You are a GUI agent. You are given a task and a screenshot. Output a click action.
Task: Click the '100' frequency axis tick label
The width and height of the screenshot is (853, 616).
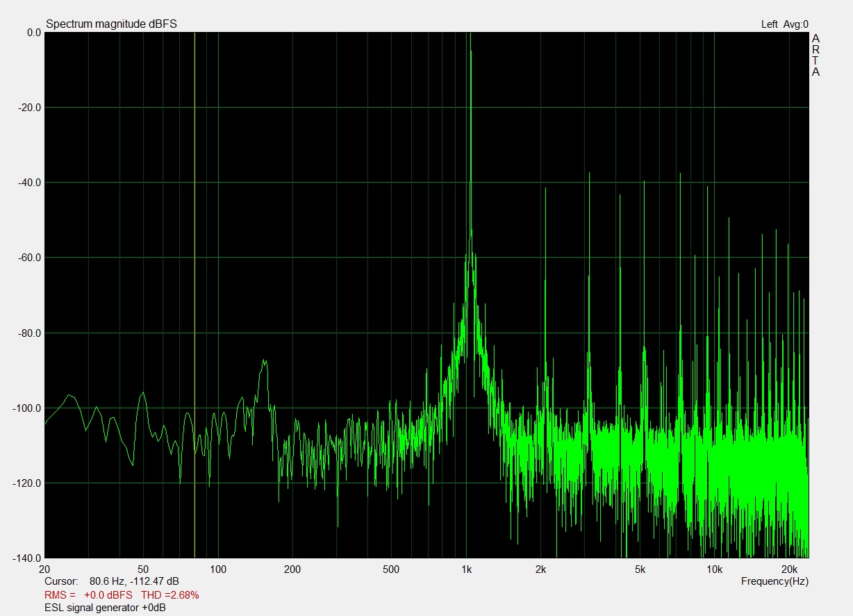pyautogui.click(x=218, y=569)
